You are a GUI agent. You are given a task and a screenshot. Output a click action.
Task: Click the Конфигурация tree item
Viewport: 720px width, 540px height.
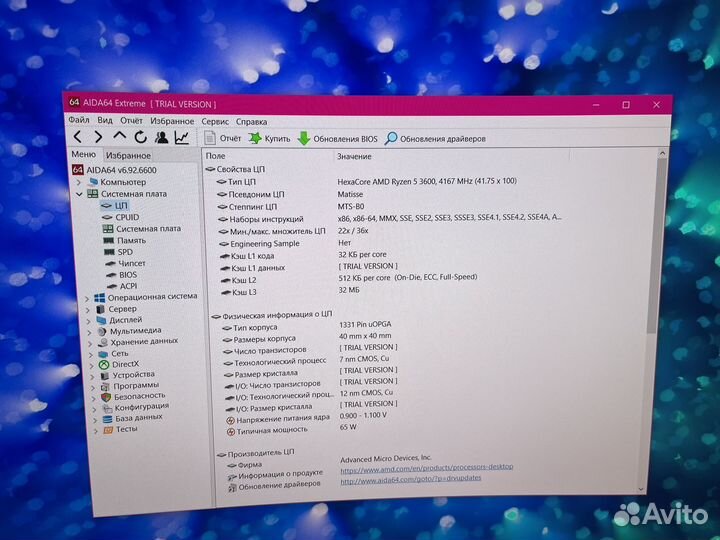pyautogui.click(x=136, y=407)
